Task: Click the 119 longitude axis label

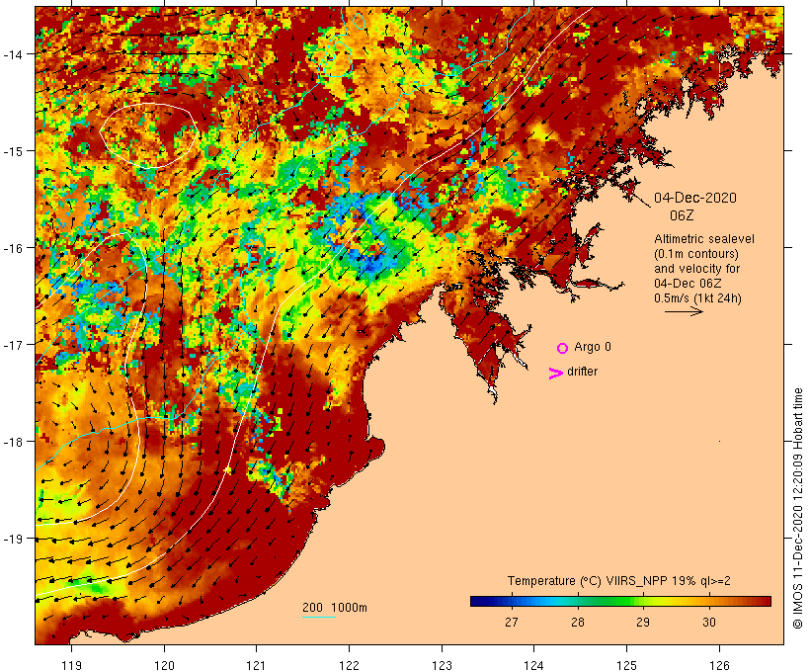Action: point(71,665)
